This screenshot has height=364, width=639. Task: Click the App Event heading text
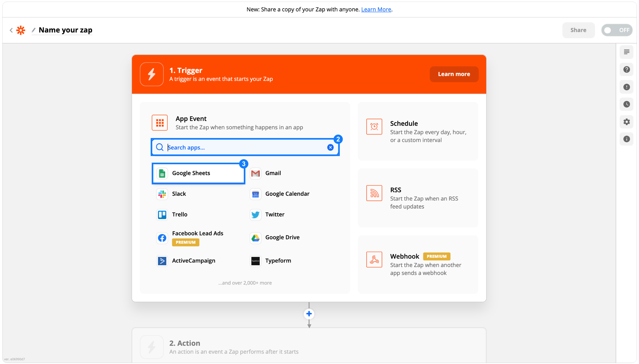coord(191,119)
